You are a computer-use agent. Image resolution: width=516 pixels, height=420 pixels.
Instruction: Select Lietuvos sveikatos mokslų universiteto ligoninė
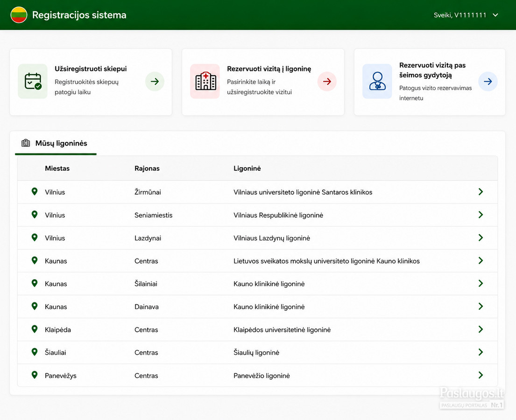click(x=326, y=261)
